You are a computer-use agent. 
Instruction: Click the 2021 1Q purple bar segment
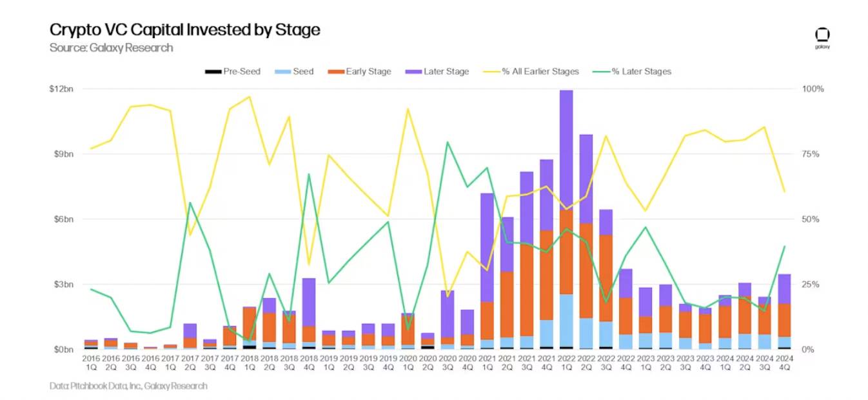pyautogui.click(x=487, y=247)
